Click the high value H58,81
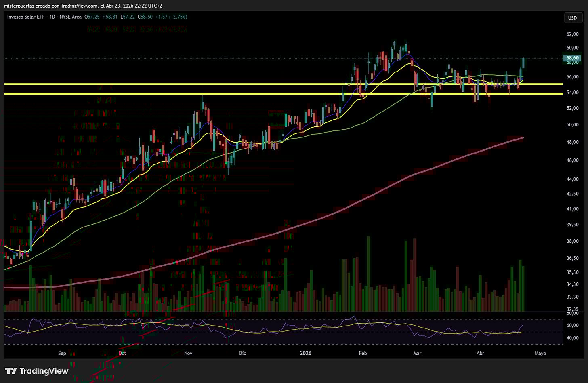588x383 pixels. [x=109, y=17]
